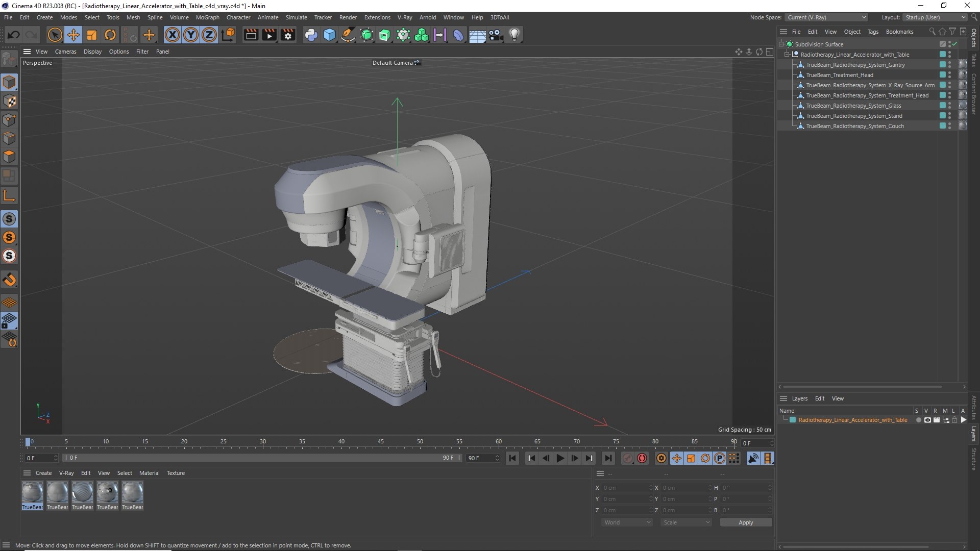
Task: Click the Coordinate System icon
Action: [229, 35]
